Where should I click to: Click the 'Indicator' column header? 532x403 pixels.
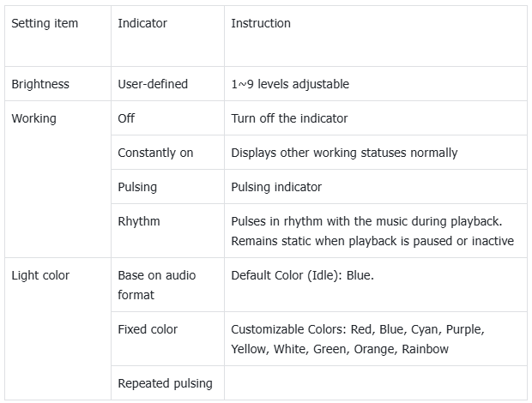pos(142,23)
